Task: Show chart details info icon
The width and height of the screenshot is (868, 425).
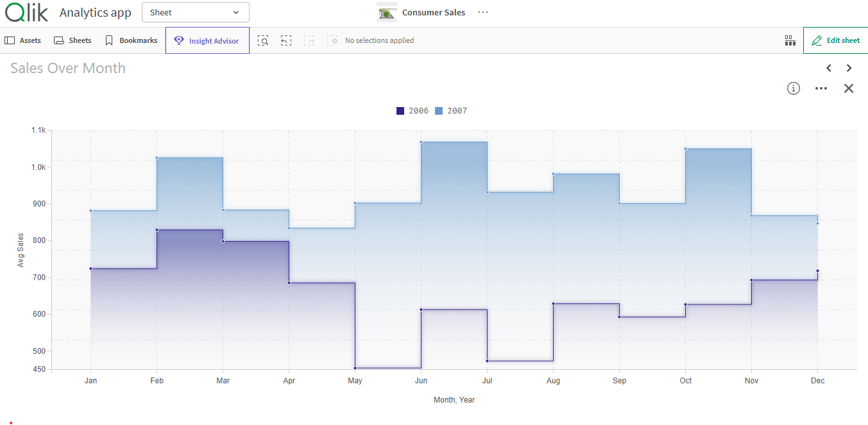Action: click(794, 88)
